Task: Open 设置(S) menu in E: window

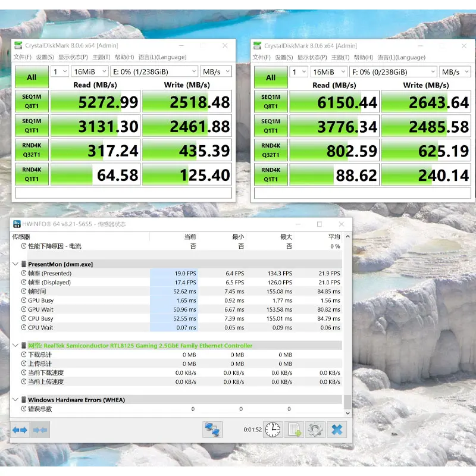Action: click(45, 57)
